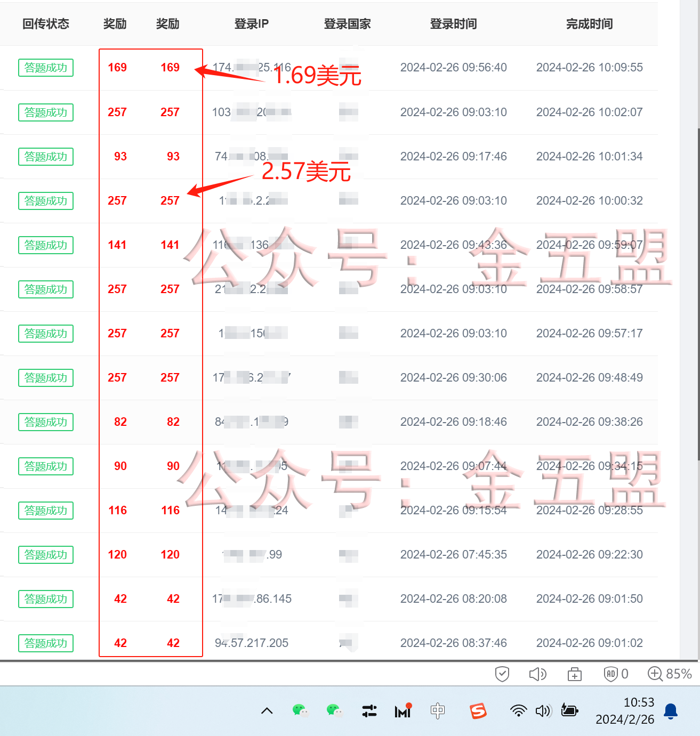700x736 pixels.
Task: Open the system volume icon
Action: coord(543,710)
